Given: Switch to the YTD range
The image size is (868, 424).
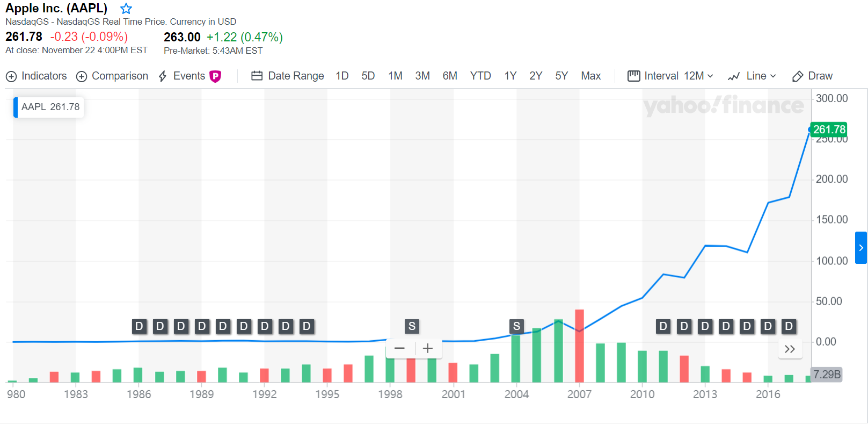Looking at the screenshot, I should (480, 76).
